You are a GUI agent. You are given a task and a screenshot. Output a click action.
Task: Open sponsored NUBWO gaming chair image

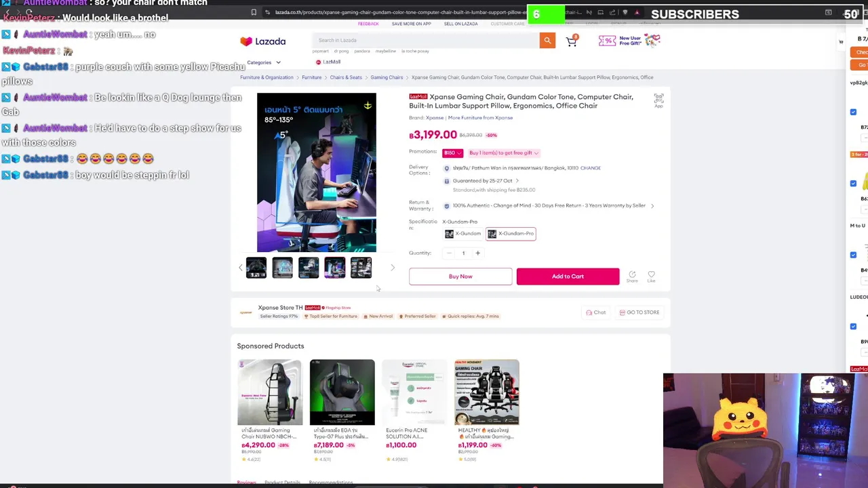[x=269, y=392]
